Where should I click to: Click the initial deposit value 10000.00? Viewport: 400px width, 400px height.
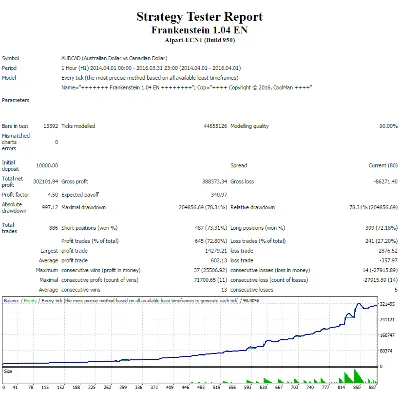click(x=47, y=165)
